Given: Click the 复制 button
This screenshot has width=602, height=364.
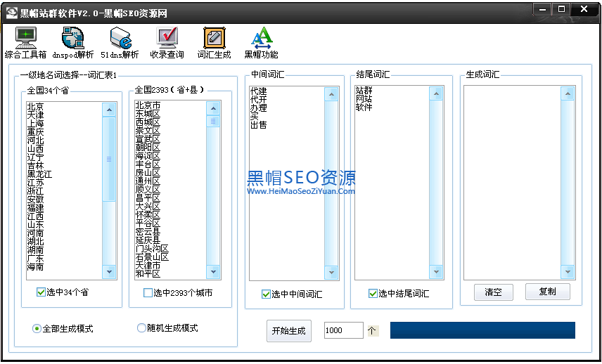Looking at the screenshot, I should click(x=547, y=292).
